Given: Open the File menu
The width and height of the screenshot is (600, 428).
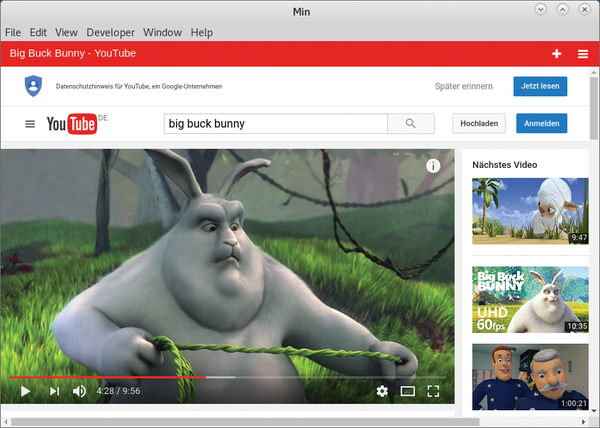Looking at the screenshot, I should pos(13,33).
